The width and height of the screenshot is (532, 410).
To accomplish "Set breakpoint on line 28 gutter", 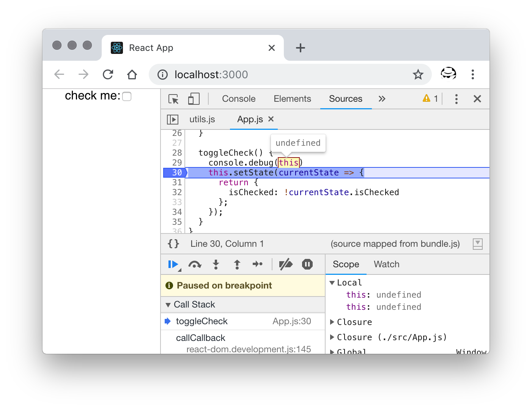I will 177,153.
